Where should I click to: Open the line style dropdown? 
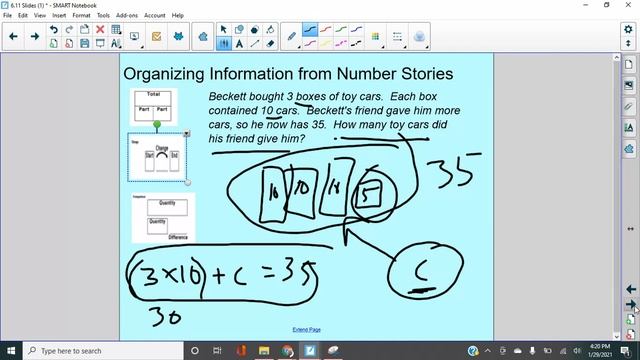click(398, 37)
